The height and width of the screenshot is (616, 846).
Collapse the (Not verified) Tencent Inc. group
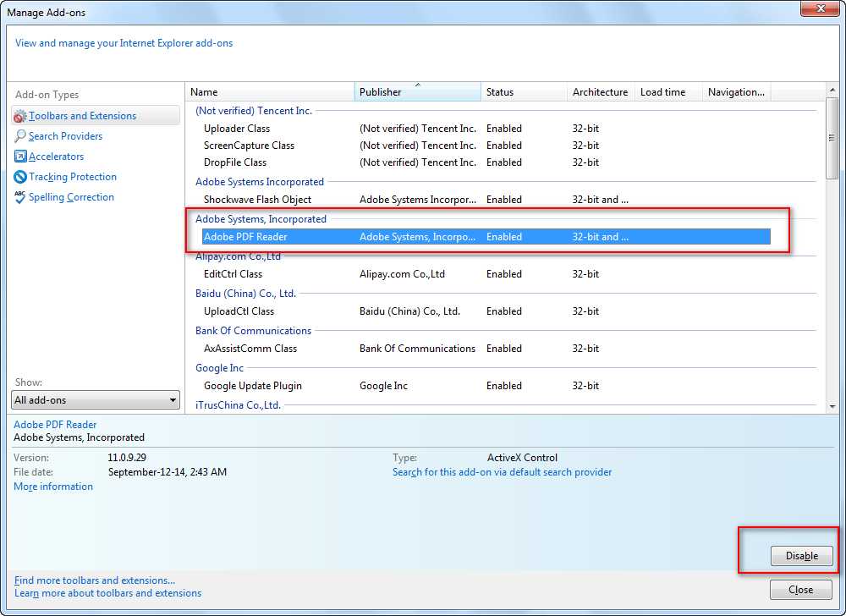[254, 111]
